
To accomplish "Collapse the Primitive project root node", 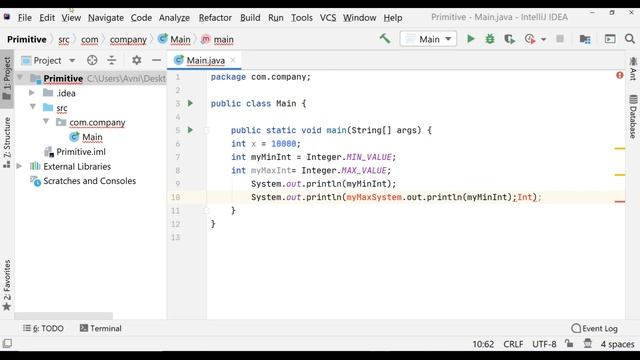I will click(x=20, y=78).
